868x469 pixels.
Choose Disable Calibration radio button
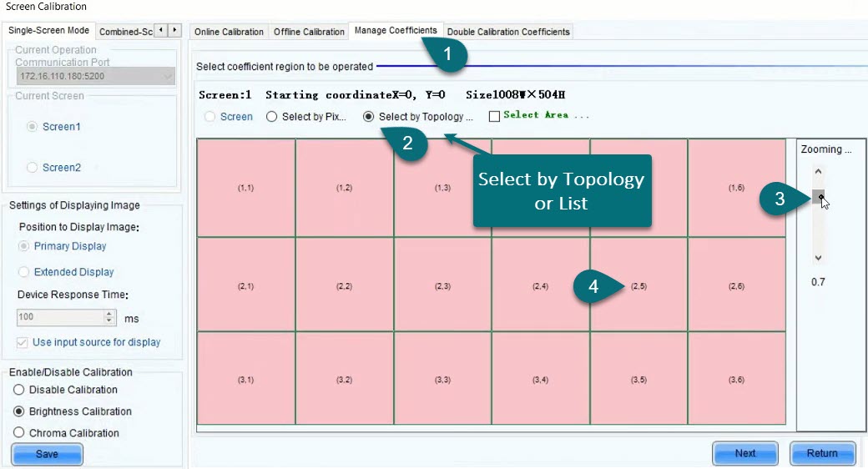tap(18, 390)
